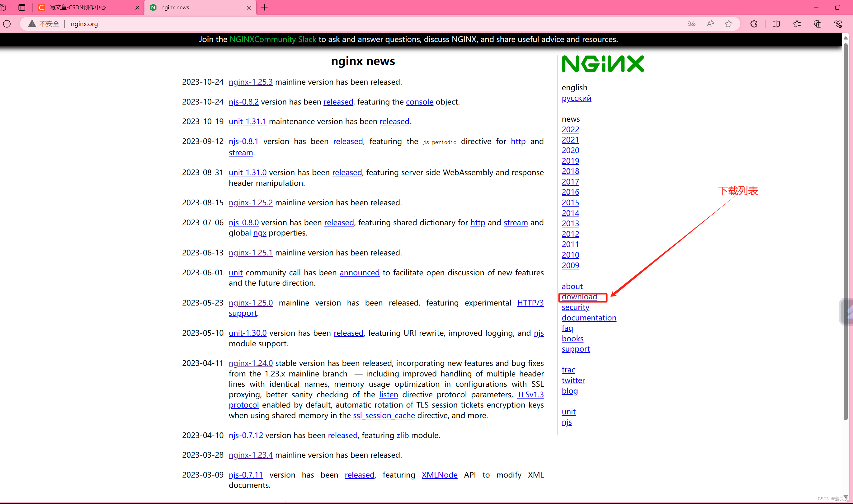Open the NGINXCommunity Slack link
853x504 pixels.
pos(273,40)
